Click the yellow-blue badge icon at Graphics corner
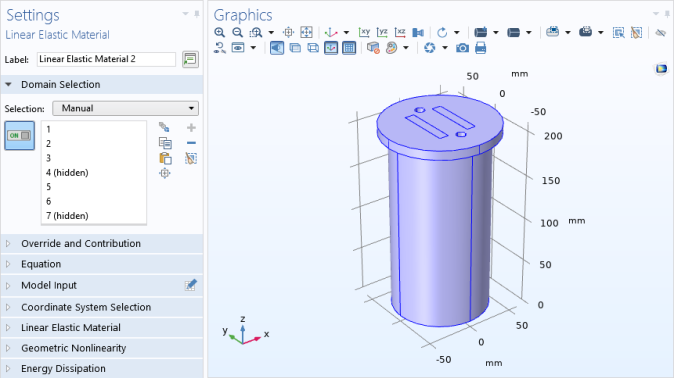674x378 pixels. pyautogui.click(x=661, y=68)
